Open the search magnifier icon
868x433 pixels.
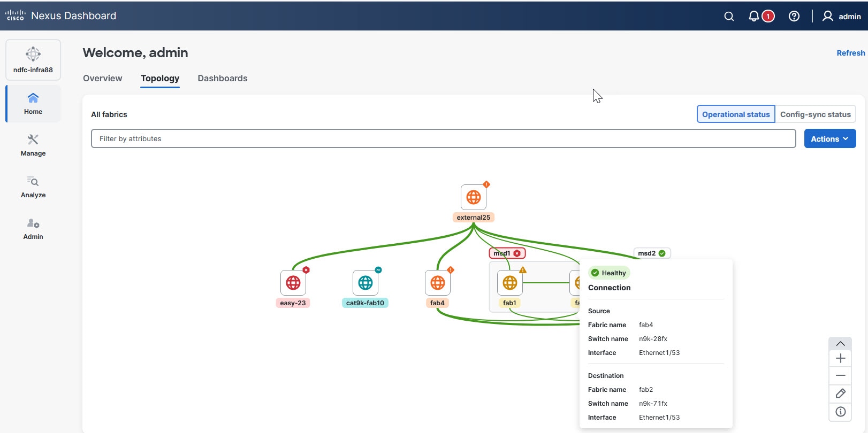click(x=729, y=17)
